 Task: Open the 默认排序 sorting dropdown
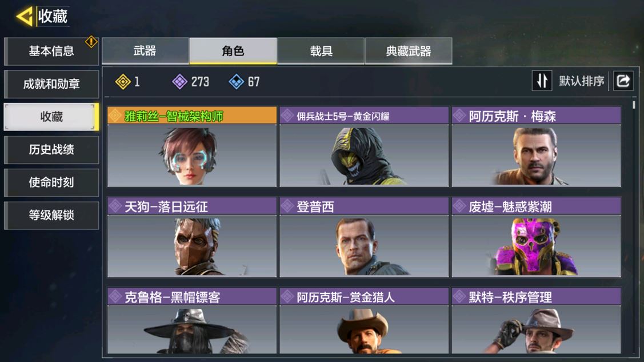pyautogui.click(x=581, y=81)
